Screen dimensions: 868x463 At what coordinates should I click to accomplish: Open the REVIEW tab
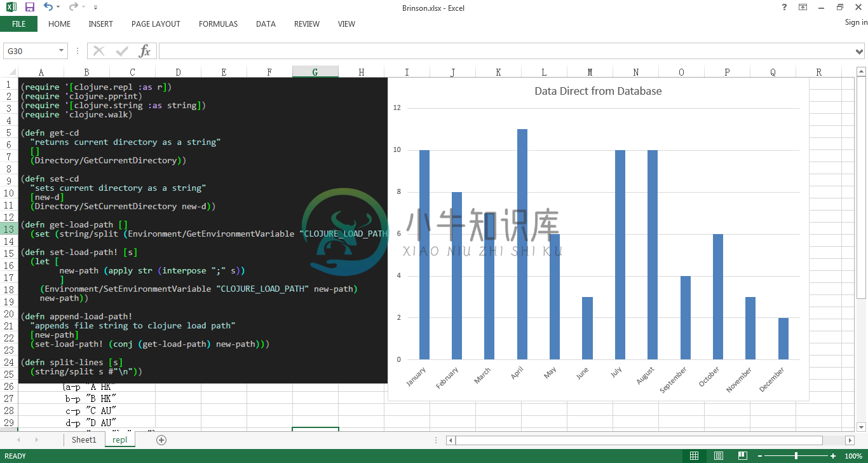(307, 24)
